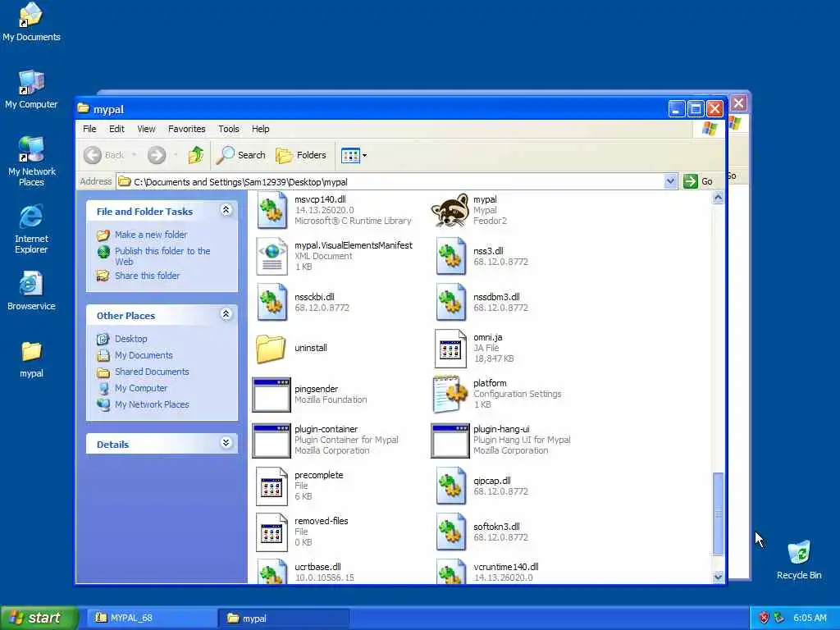The height and width of the screenshot is (630, 840).
Task: Close the background window behind mypal
Action: click(739, 103)
